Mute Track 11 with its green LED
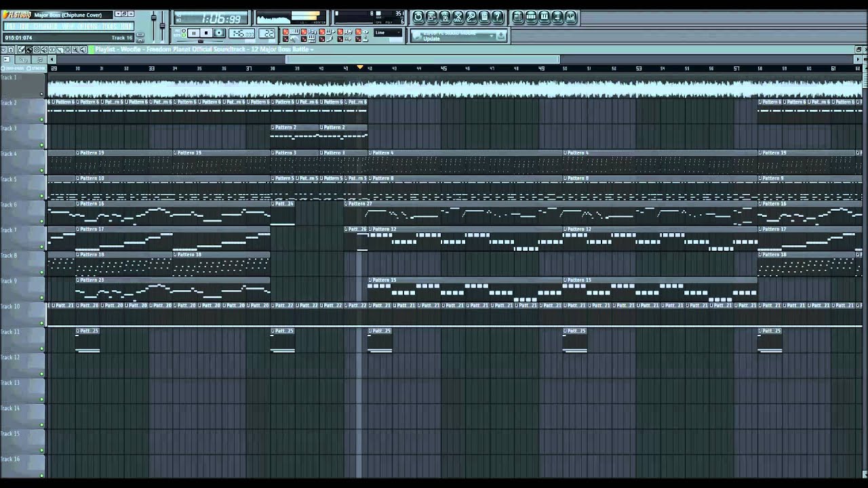The height and width of the screenshot is (488, 868). (42, 349)
